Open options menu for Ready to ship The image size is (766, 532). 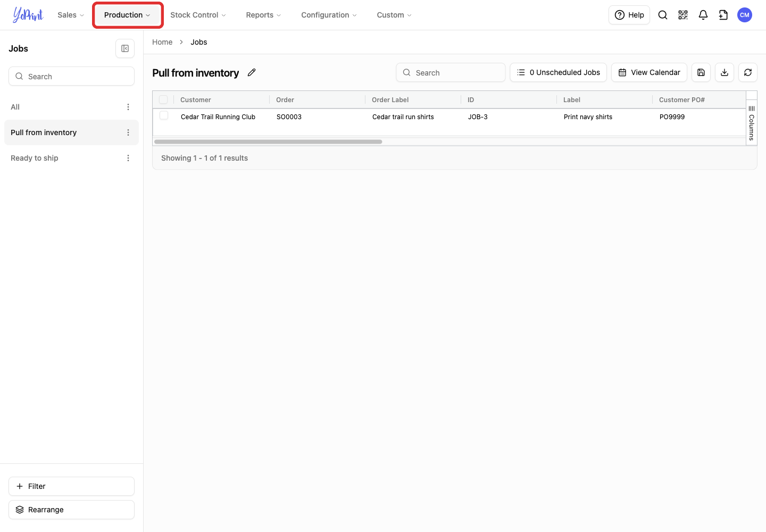click(128, 158)
